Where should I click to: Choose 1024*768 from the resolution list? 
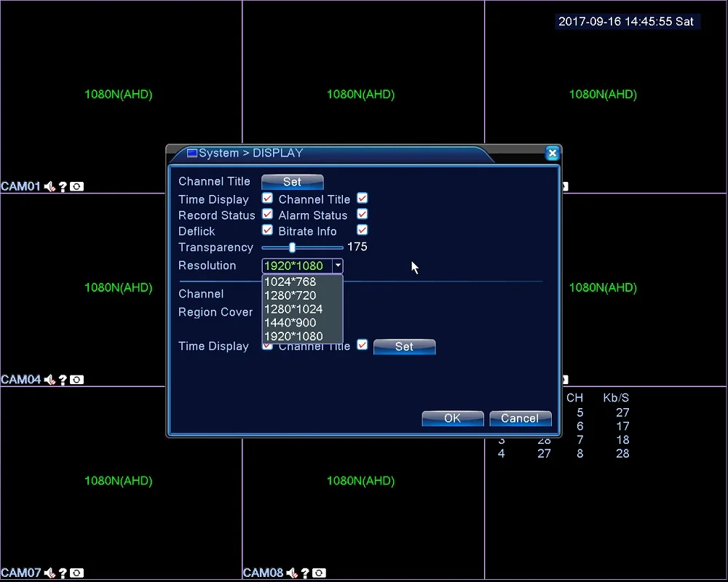click(x=302, y=282)
